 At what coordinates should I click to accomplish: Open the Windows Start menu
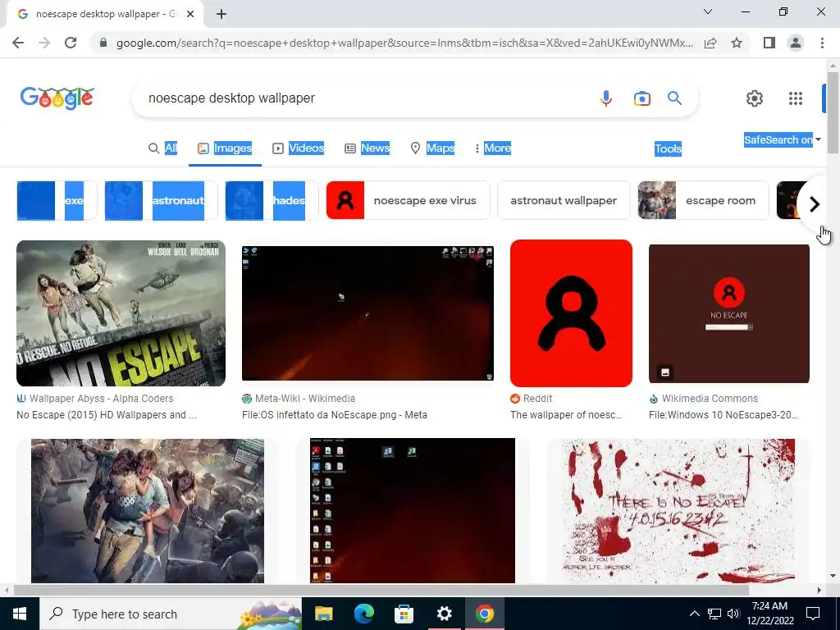click(x=20, y=614)
